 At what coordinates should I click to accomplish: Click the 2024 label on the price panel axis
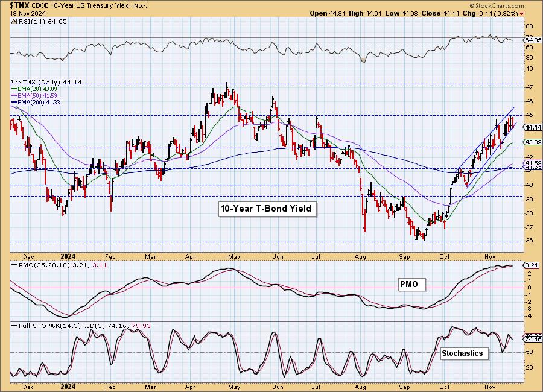[x=68, y=257]
